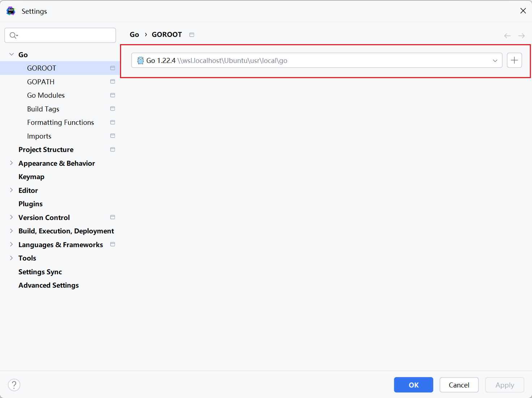This screenshot has width=532, height=398.
Task: Click the forward navigation arrow
Action: pyautogui.click(x=521, y=35)
